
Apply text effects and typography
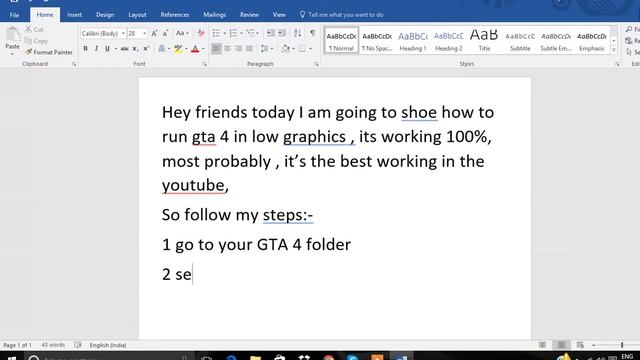point(162,49)
